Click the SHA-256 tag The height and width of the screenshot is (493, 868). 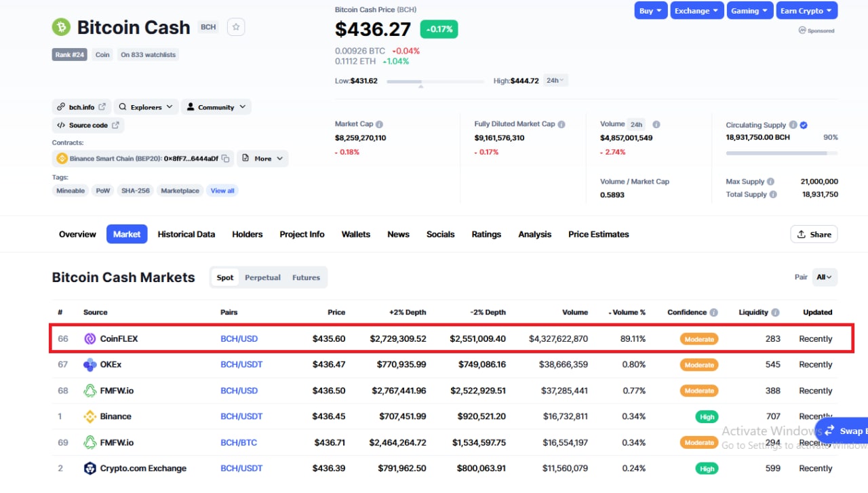pyautogui.click(x=136, y=191)
